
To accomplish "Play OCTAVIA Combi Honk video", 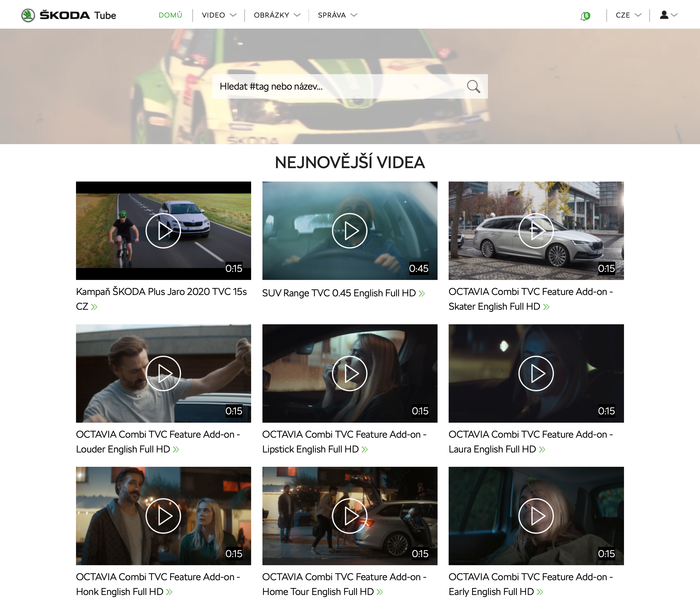I will (x=163, y=516).
